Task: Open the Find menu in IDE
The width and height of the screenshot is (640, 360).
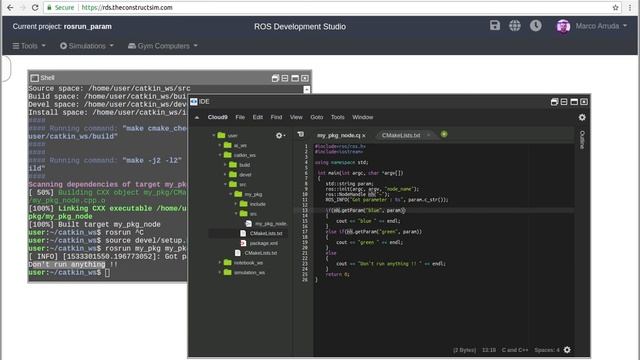Action: coord(276,117)
